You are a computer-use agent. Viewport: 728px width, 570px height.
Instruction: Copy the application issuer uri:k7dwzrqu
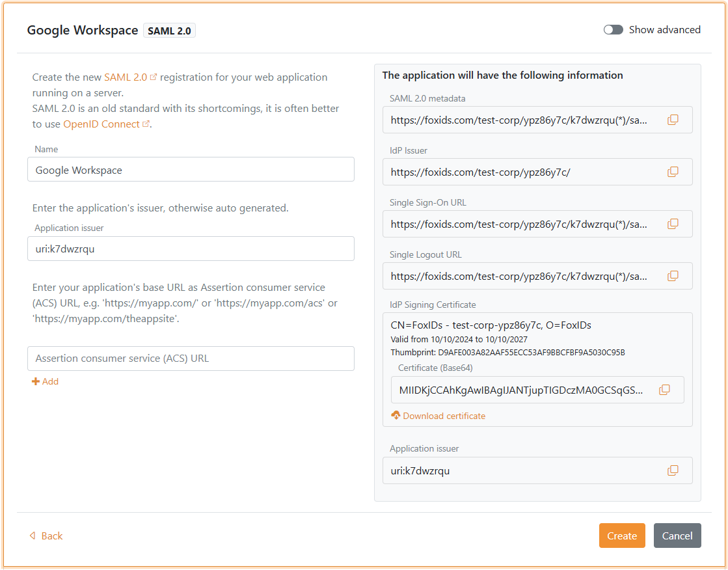tap(673, 470)
